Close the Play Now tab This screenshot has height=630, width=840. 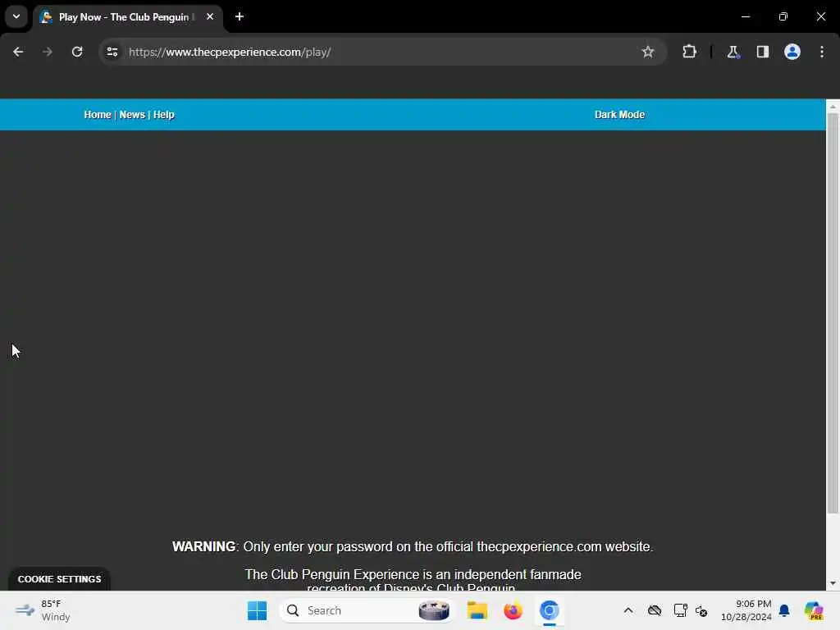pos(210,16)
